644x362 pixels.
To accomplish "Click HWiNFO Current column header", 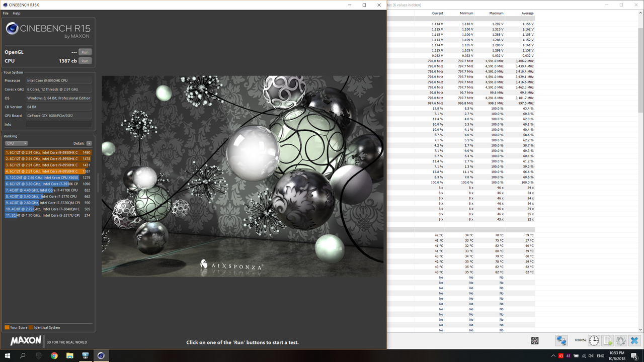I will click(437, 13).
